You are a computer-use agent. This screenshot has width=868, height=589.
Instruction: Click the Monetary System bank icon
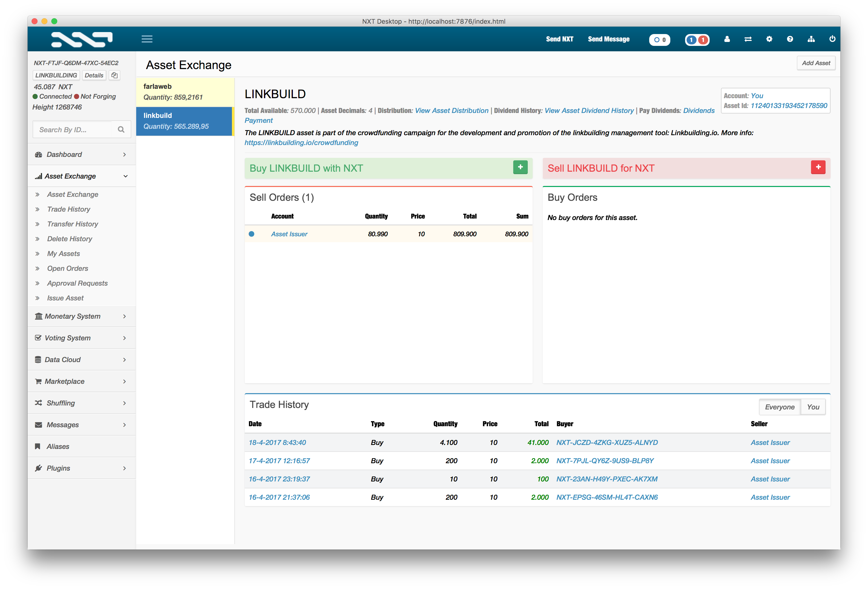[38, 316]
